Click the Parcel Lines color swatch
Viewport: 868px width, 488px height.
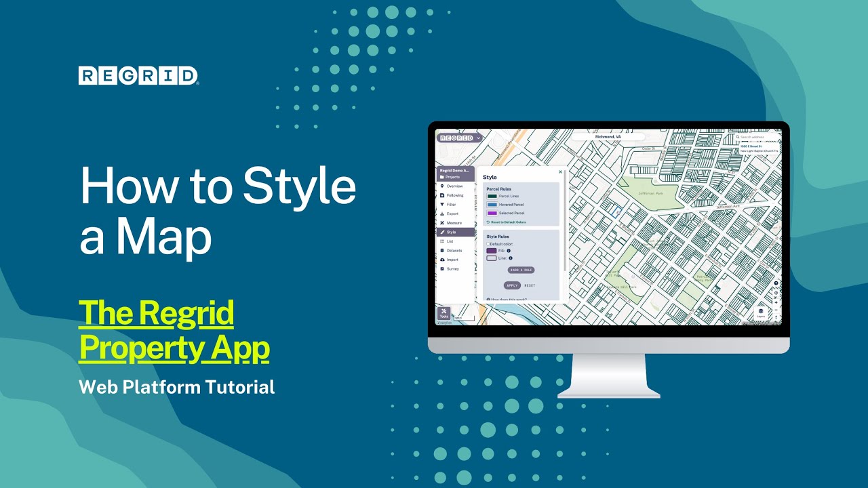click(492, 196)
